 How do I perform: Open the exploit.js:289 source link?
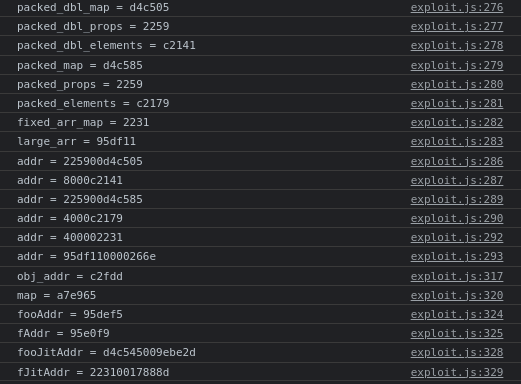(x=457, y=200)
